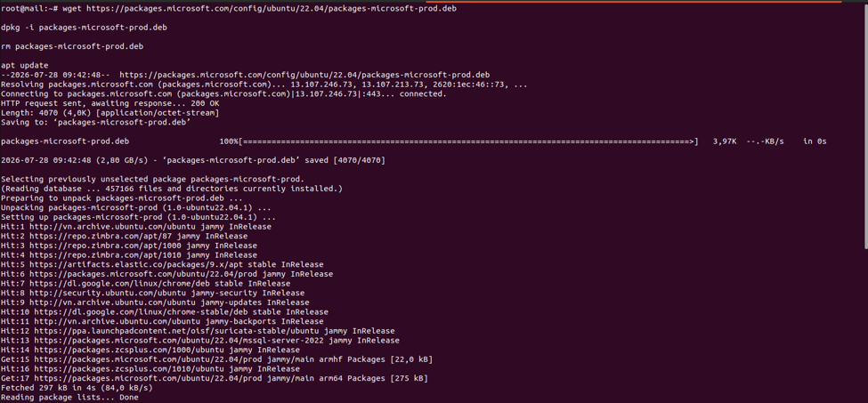Click the Hit:3 repo.zimbra.com/apt/1000 line
The width and height of the screenshot is (868, 403).
129,246
